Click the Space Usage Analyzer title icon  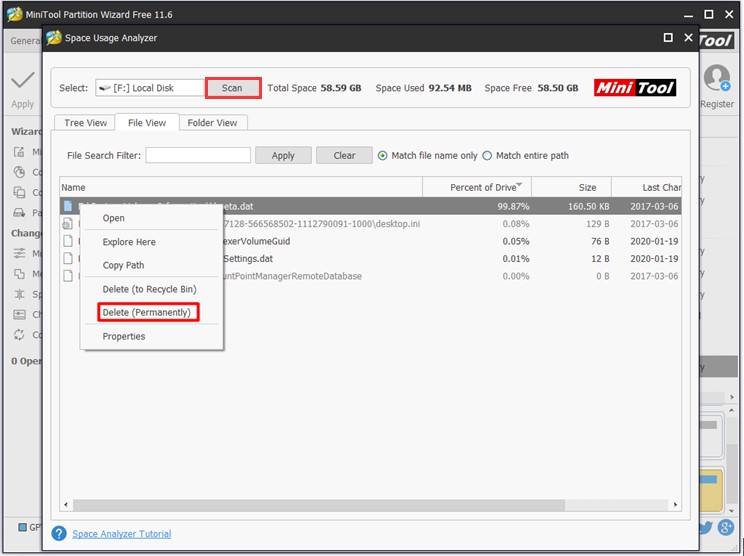(x=54, y=37)
